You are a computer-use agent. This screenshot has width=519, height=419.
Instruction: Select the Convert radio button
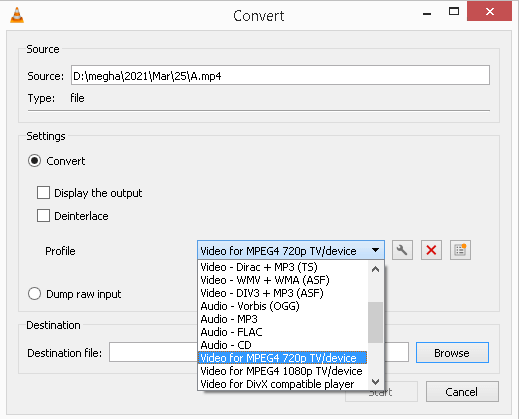click(35, 161)
